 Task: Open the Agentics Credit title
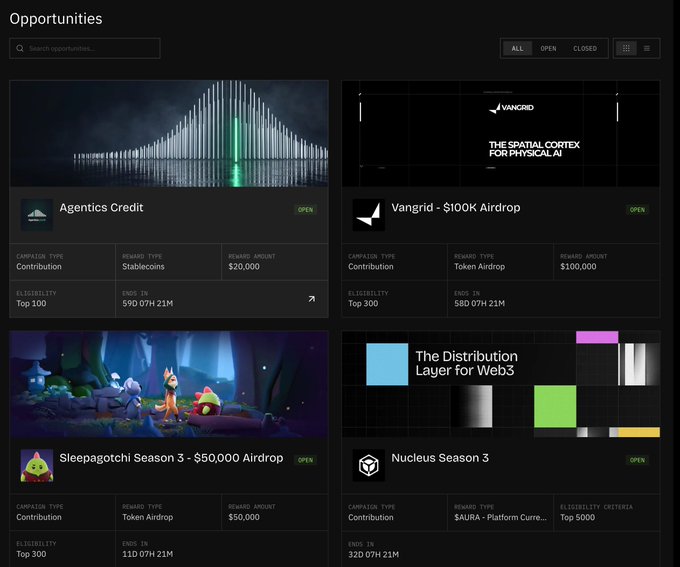(101, 208)
